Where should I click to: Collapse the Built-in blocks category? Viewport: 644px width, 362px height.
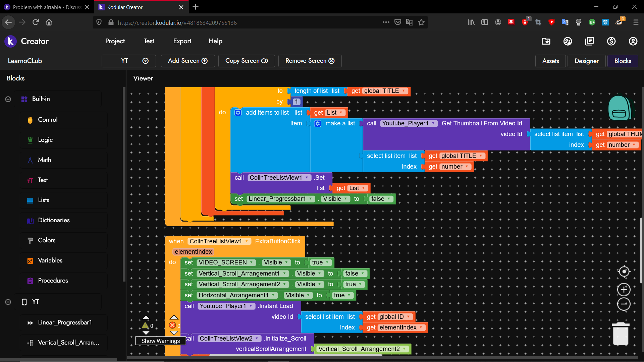(x=8, y=99)
